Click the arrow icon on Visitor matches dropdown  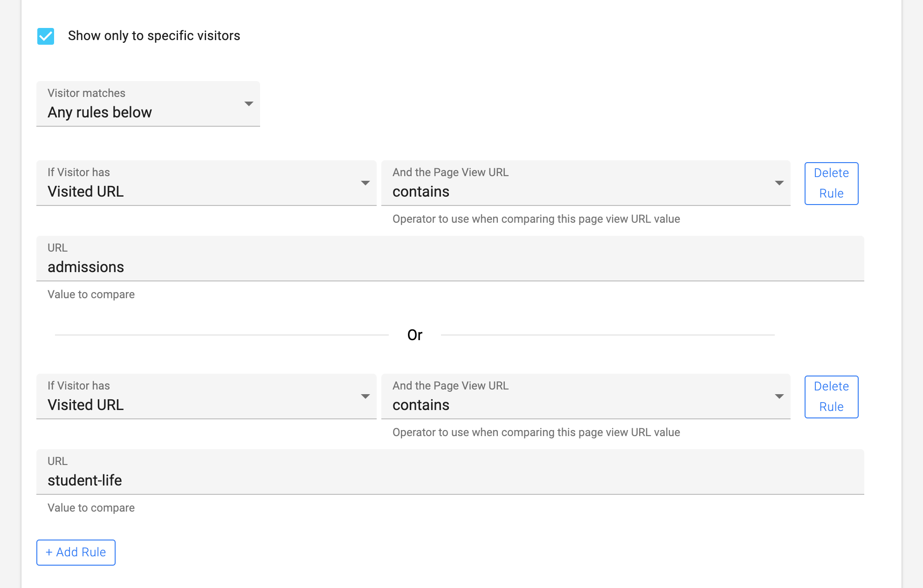[x=249, y=104]
